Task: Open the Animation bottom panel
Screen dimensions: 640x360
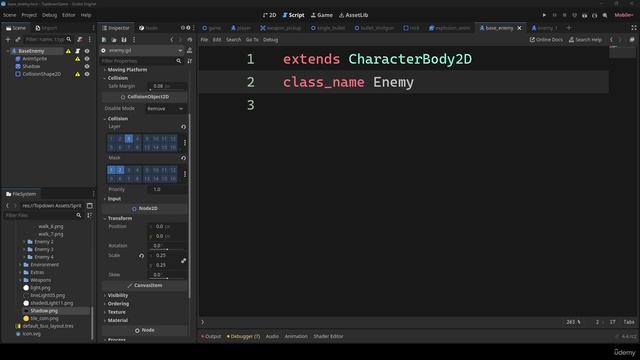Action: click(296, 336)
